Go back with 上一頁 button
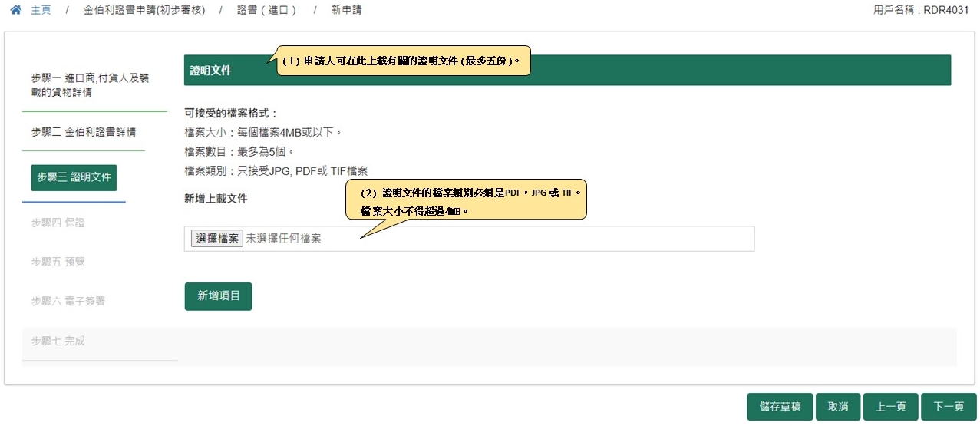Image resolution: width=980 pixels, height=426 pixels. point(890,407)
